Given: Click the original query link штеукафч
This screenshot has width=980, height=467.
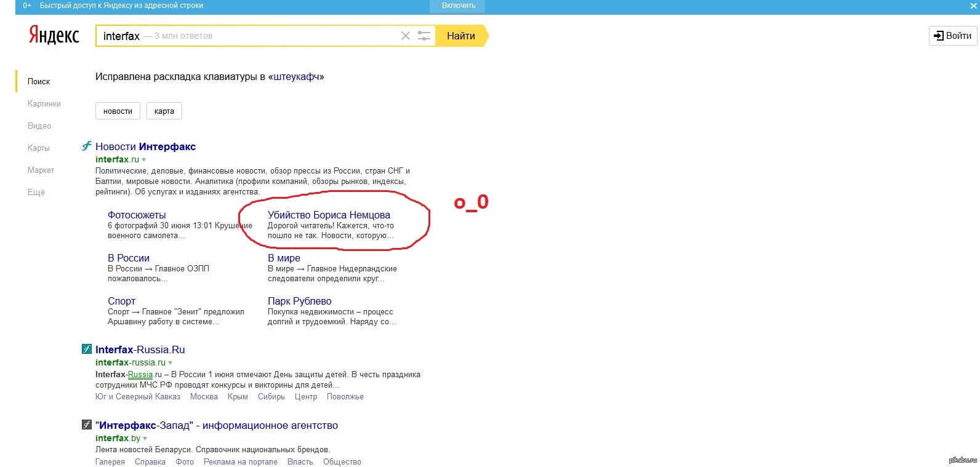Looking at the screenshot, I should [296, 77].
